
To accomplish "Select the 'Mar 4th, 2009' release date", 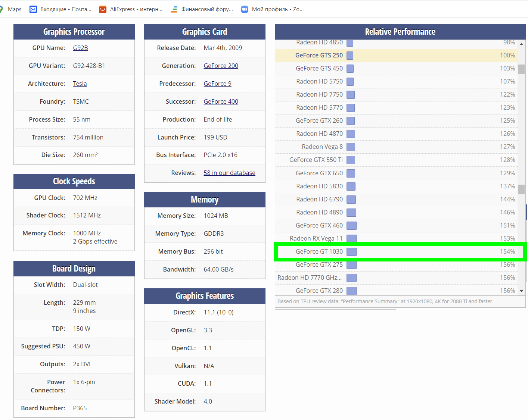I will click(x=223, y=48).
